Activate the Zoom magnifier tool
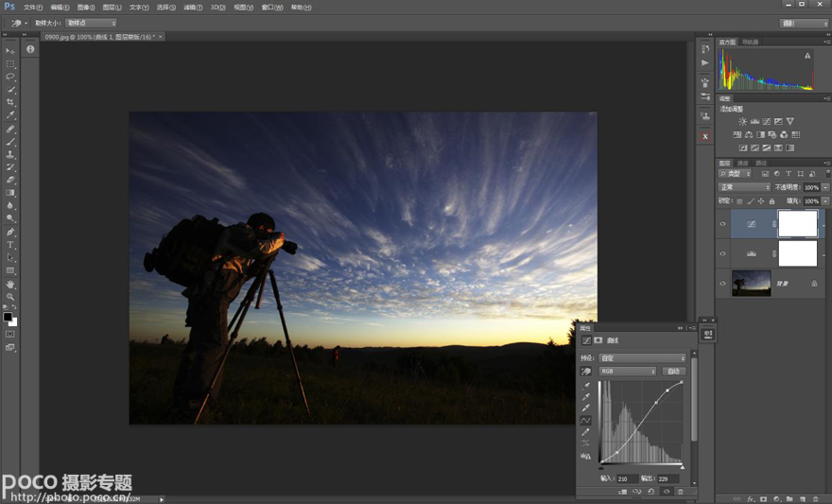The width and height of the screenshot is (832, 504). [10, 297]
